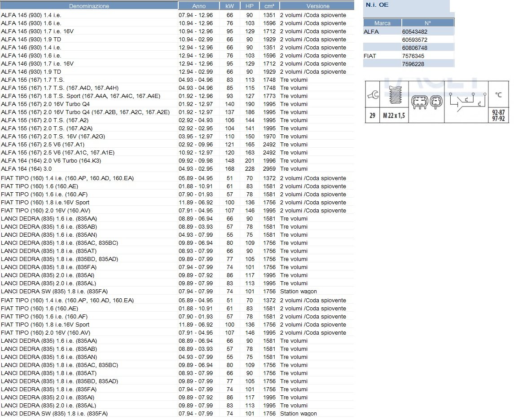The image size is (514, 420).
Task: Click the Marca header in OE table
Action: coord(382,23)
